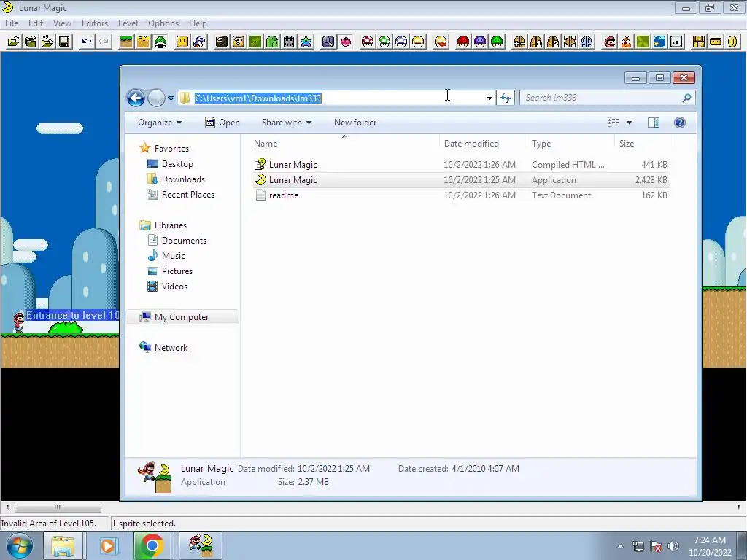Click the blue Rex dinosaur icon
This screenshot has width=747, height=560.
click(x=199, y=42)
